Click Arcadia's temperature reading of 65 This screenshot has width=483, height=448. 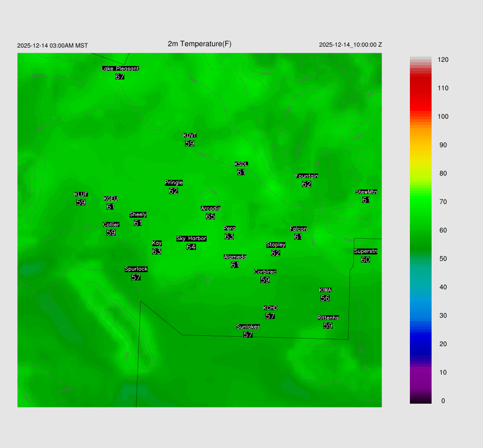(210, 216)
